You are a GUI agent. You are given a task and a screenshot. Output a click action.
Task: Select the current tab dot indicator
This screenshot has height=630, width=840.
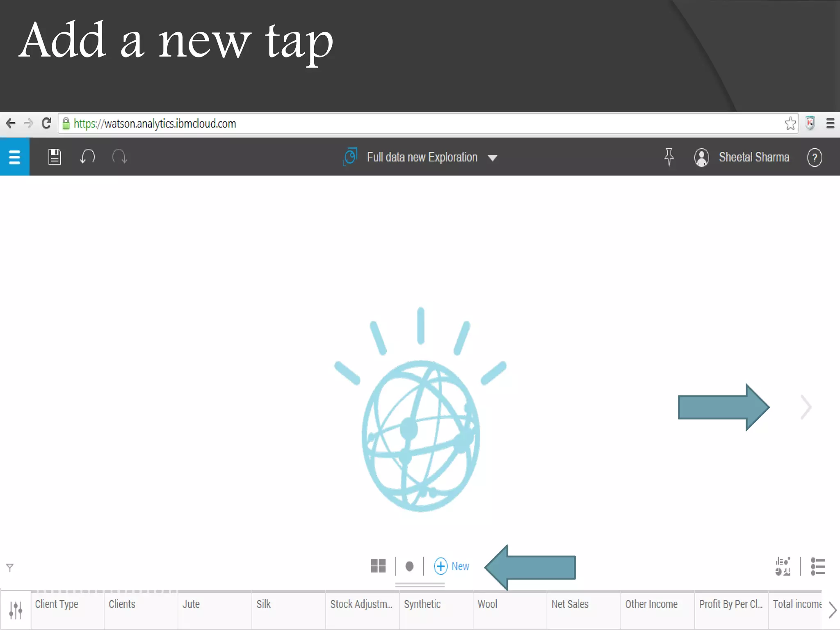coord(409,566)
